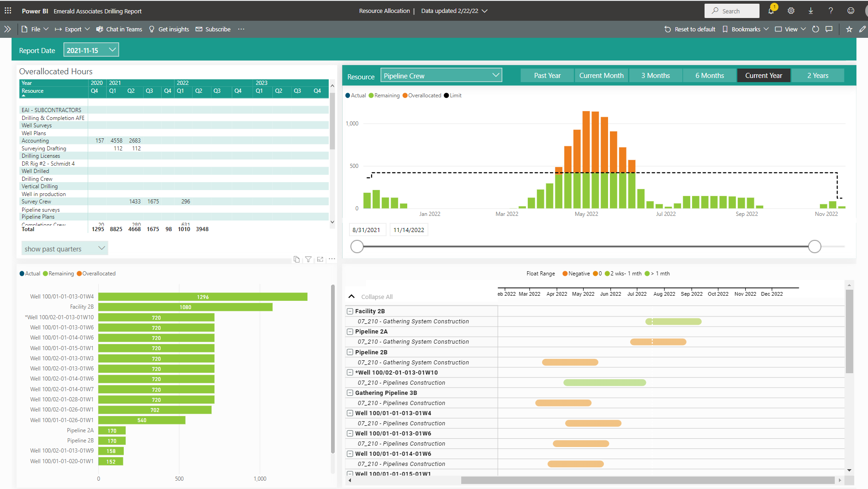Open the comments icon

click(829, 29)
